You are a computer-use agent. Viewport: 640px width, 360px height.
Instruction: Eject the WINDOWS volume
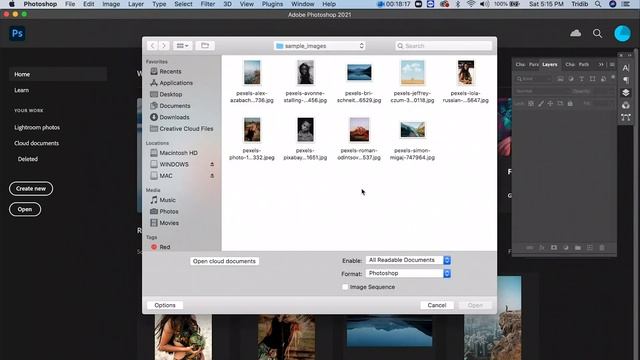[212, 164]
